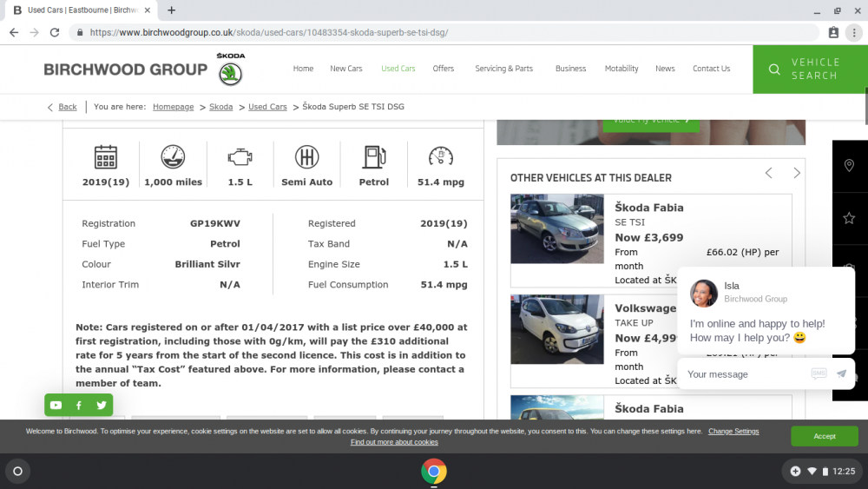Open a new browser tab
868x489 pixels.
[x=172, y=10]
